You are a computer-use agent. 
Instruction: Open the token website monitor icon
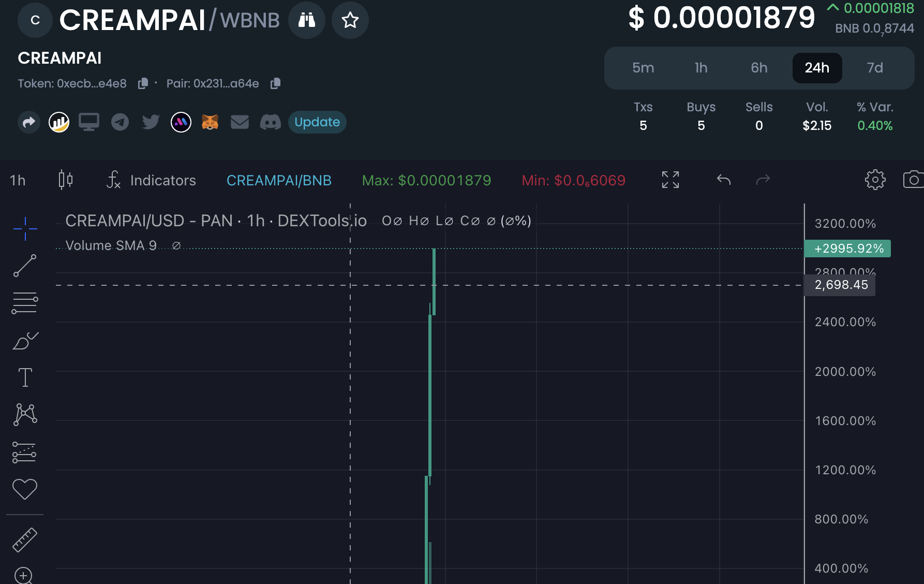(89, 122)
